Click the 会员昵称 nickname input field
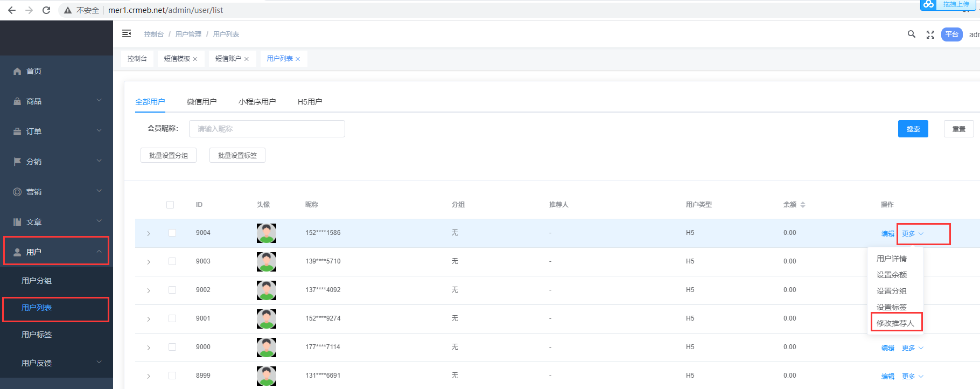 click(267, 129)
